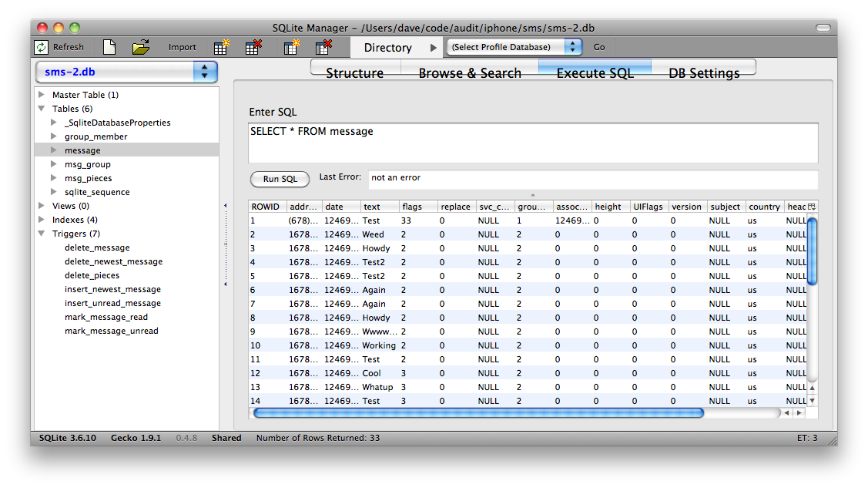Click into the Enter SQL text area
Image resolution: width=868 pixels, height=488 pixels.
pyautogui.click(x=533, y=143)
